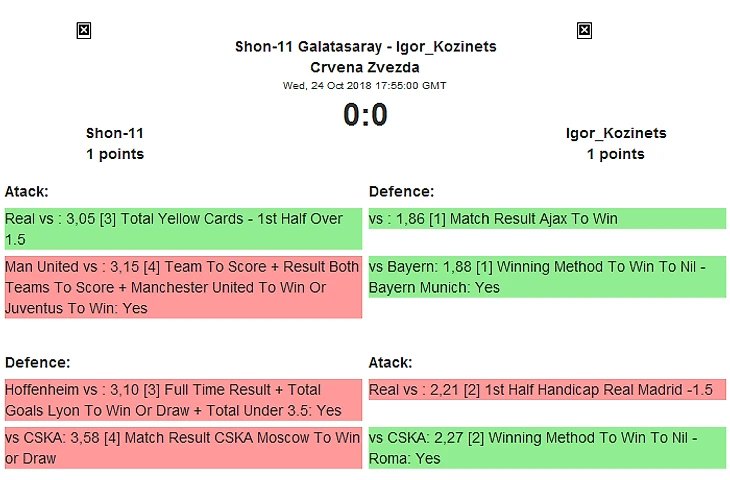Image resolution: width=730 pixels, height=480 pixels.
Task: Select the Real Madrid -1.5 handicap bet
Action: [x=546, y=390]
